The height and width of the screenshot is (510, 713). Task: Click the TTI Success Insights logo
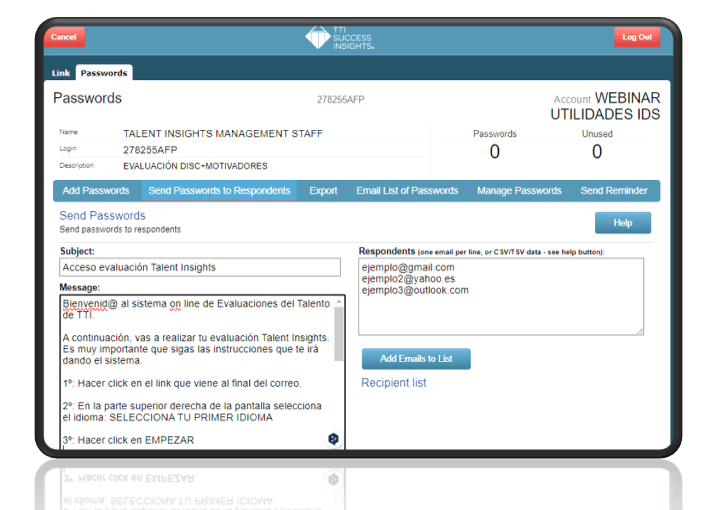tap(340, 38)
